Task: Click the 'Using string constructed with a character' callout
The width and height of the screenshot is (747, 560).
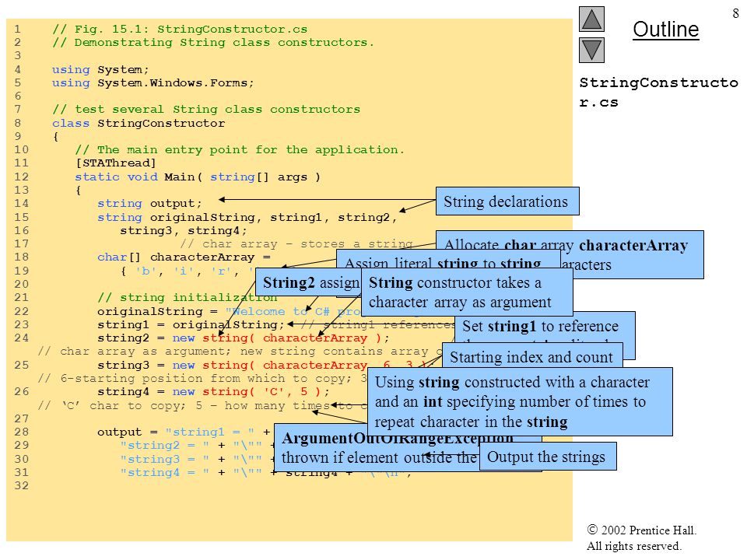Action: click(x=520, y=401)
